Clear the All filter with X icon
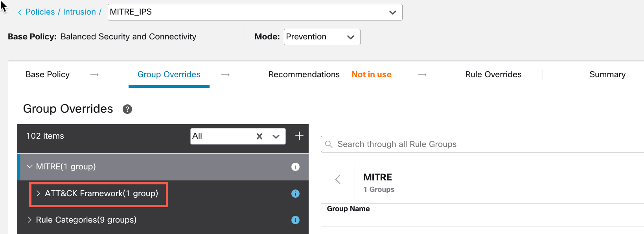Screen dimensions: 644x234 259,136
